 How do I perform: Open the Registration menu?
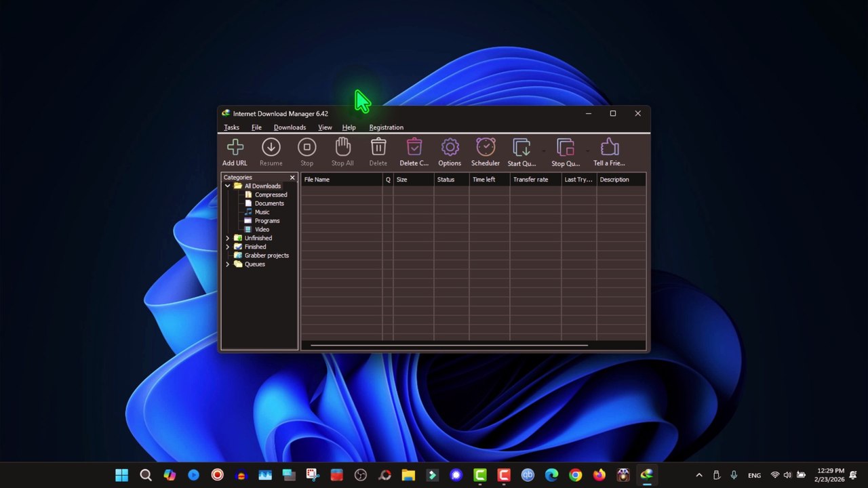pos(386,127)
